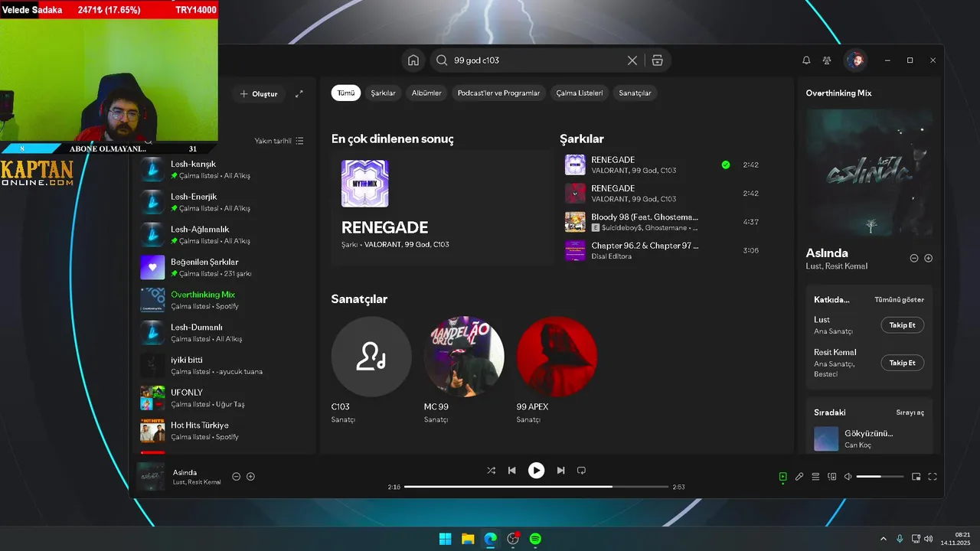Open the iyiki bitti playlist
980x551 pixels.
point(224,365)
